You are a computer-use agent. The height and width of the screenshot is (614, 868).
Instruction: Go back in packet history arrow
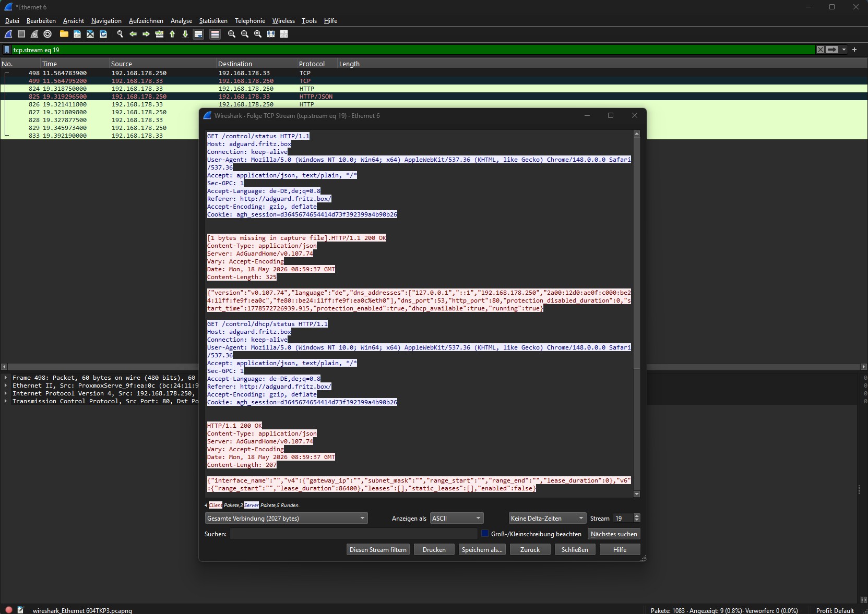pos(133,34)
